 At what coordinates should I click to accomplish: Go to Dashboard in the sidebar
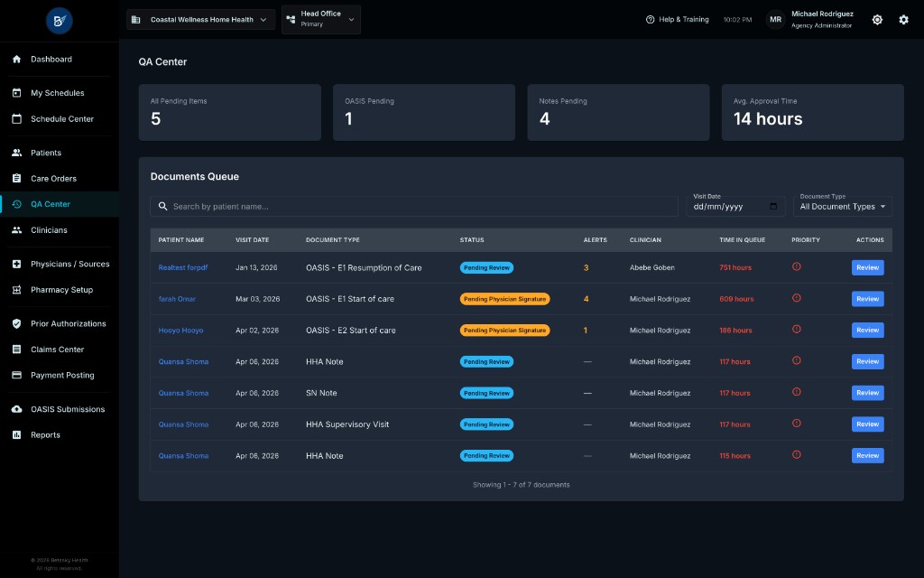[60, 59]
